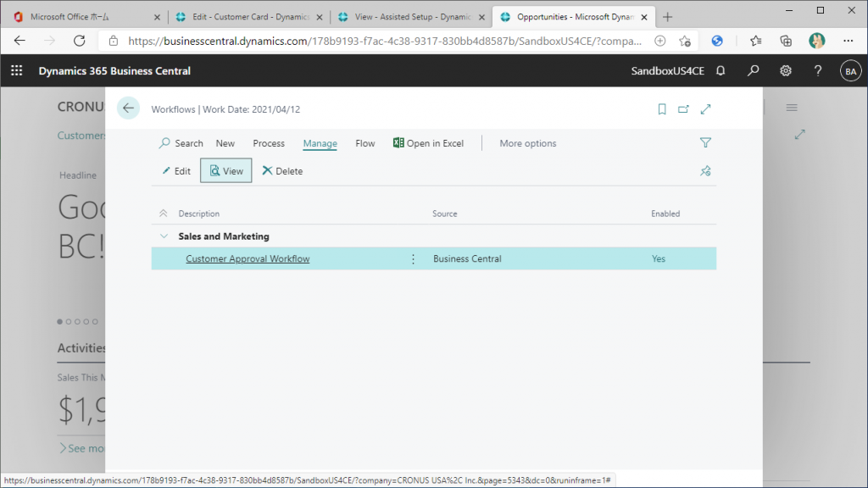Image resolution: width=868 pixels, height=488 pixels.
Task: Close the View - Assisted Setup tab
Action: [x=481, y=17]
